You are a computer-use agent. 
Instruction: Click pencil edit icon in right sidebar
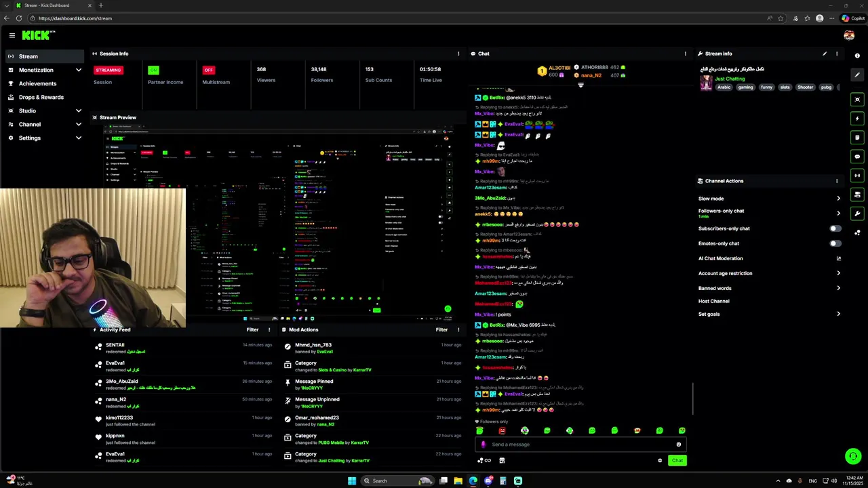point(857,75)
